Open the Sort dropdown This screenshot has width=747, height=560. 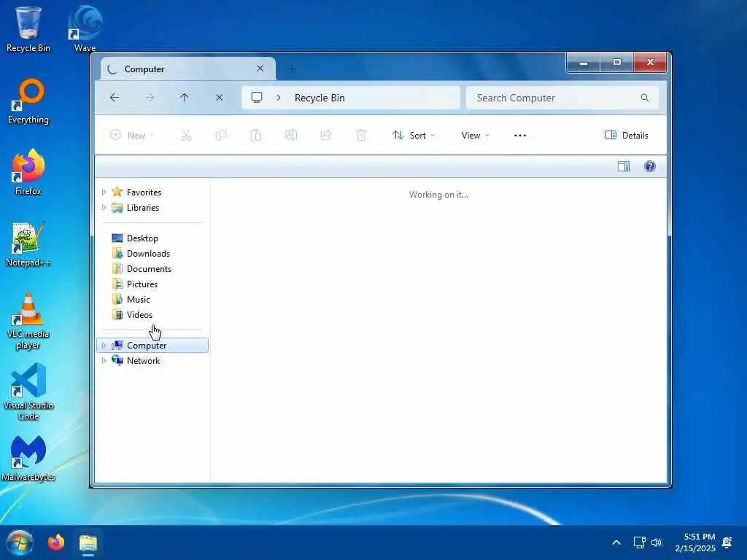[x=414, y=135]
